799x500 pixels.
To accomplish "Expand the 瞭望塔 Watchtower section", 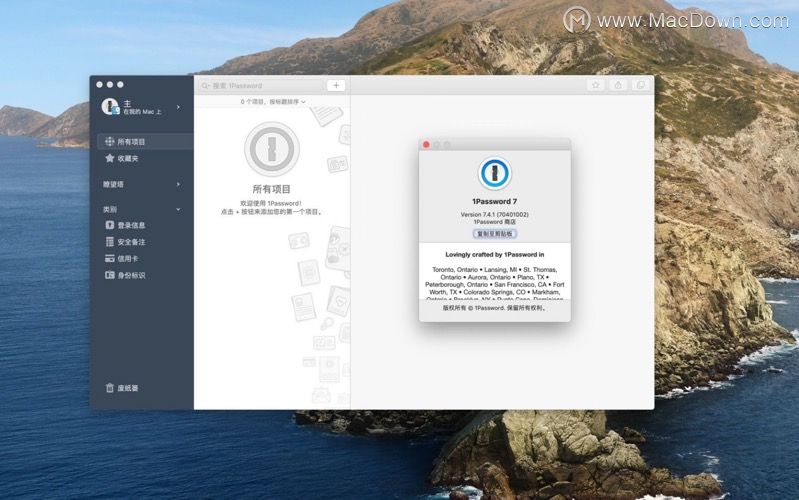I will 178,184.
